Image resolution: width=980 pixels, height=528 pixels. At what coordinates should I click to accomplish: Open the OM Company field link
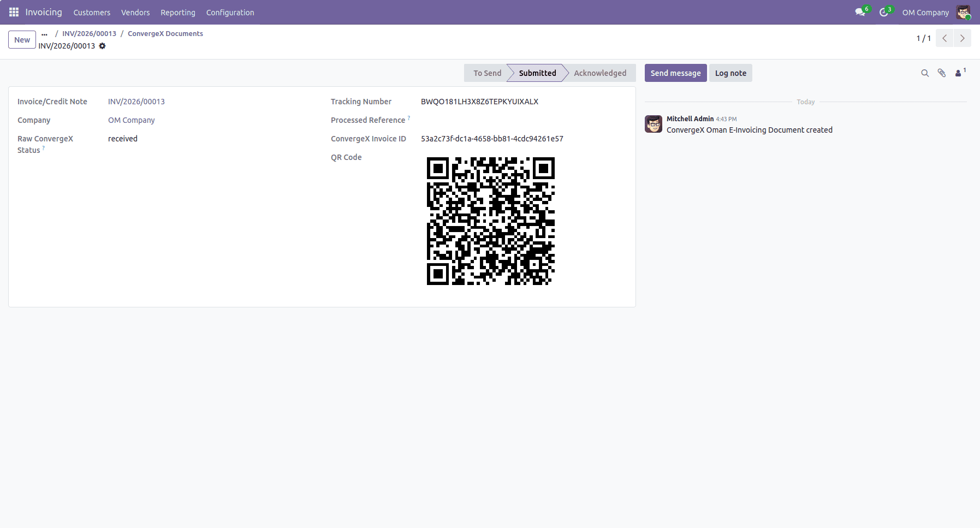pos(132,120)
